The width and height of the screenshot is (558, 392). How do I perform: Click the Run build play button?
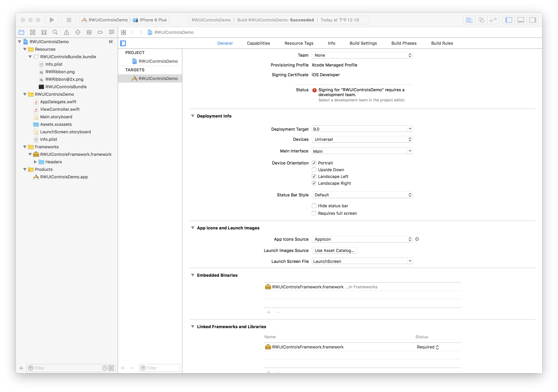(x=52, y=20)
